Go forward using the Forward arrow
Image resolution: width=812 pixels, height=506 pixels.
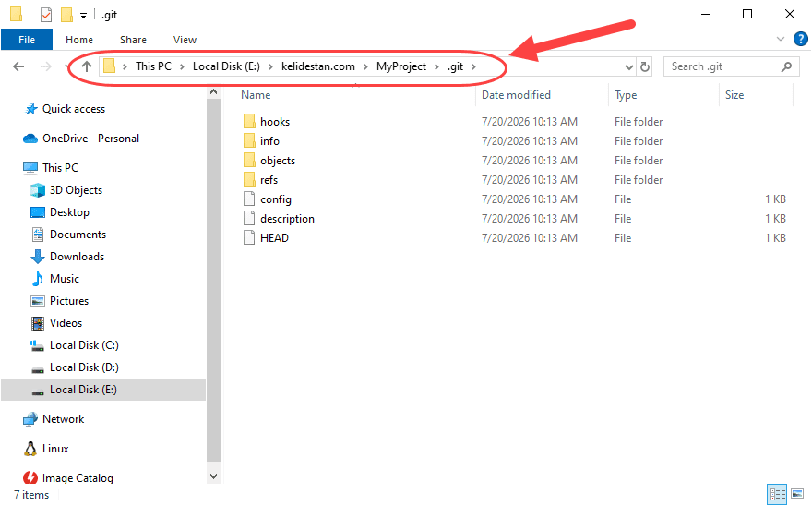pos(45,66)
